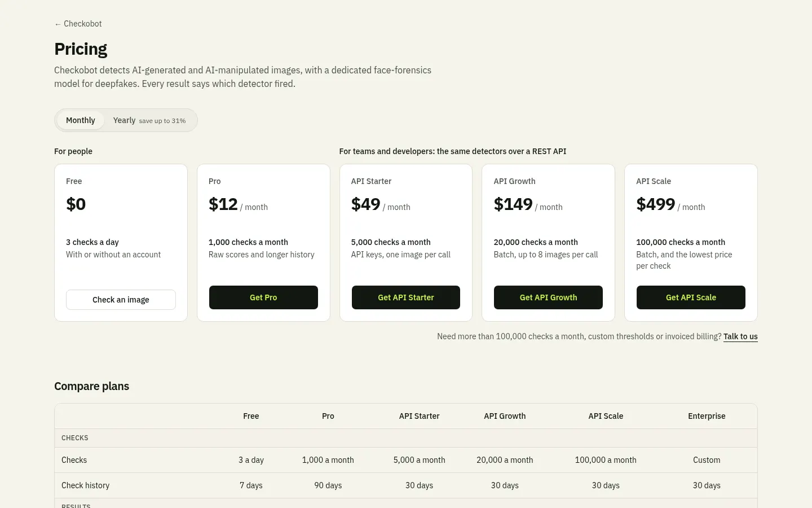Click the $12 price on the Pro card
Image resolution: width=812 pixels, height=508 pixels.
click(223, 204)
